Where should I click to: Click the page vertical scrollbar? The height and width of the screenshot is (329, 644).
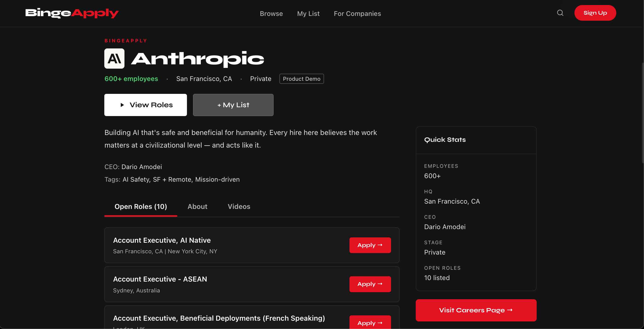(x=643, y=113)
